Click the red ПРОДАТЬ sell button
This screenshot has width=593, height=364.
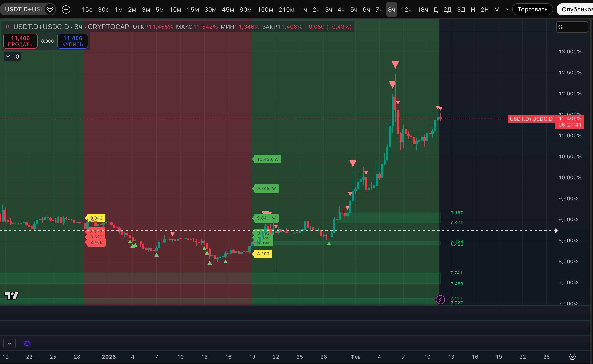[x=20, y=41]
